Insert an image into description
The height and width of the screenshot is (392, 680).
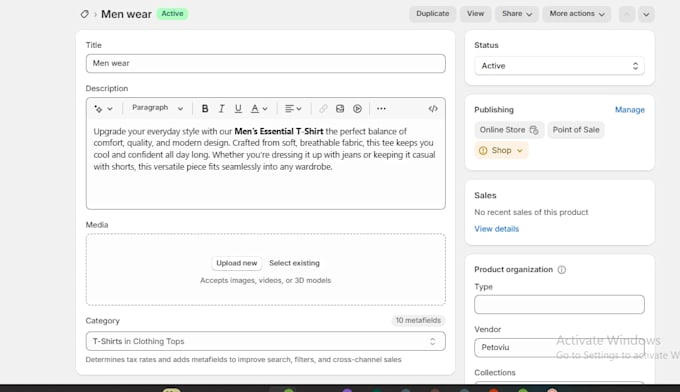point(340,109)
